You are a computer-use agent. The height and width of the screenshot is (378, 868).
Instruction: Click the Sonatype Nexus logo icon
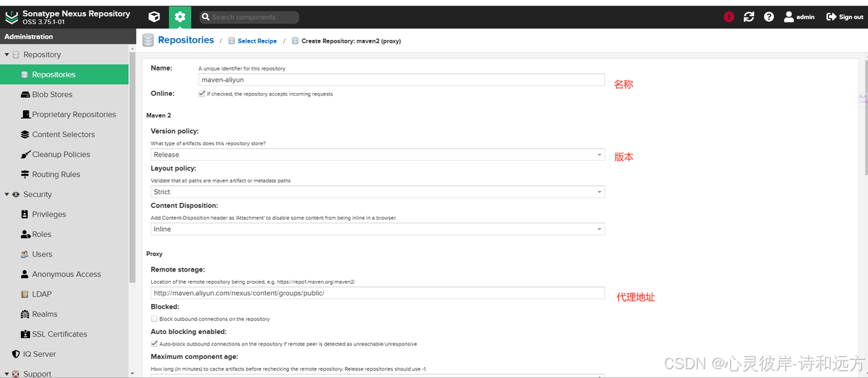(x=12, y=17)
